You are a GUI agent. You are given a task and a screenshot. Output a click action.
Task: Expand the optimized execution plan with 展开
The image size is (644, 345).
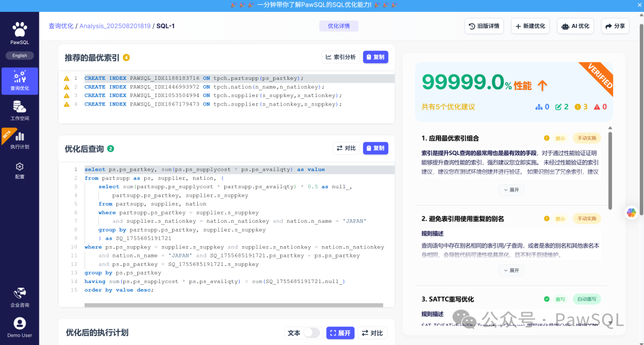pos(340,332)
